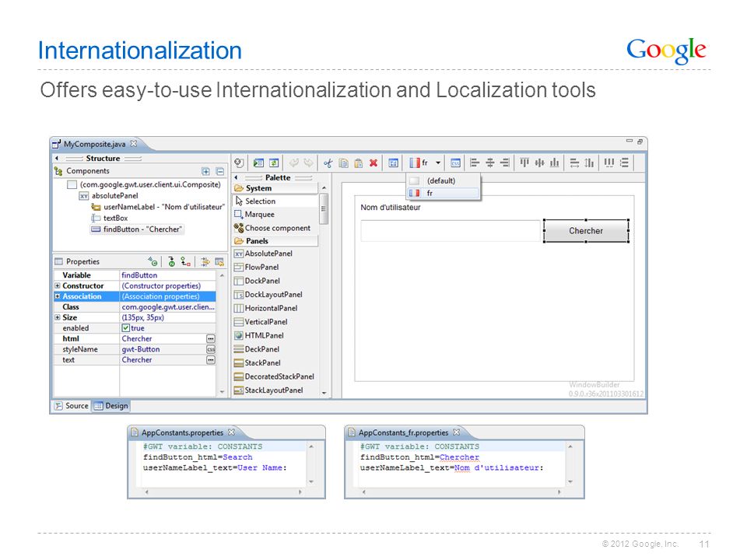Click the undo arrow in the toolbar
This screenshot has height=560, width=747.
pyautogui.click(x=294, y=163)
